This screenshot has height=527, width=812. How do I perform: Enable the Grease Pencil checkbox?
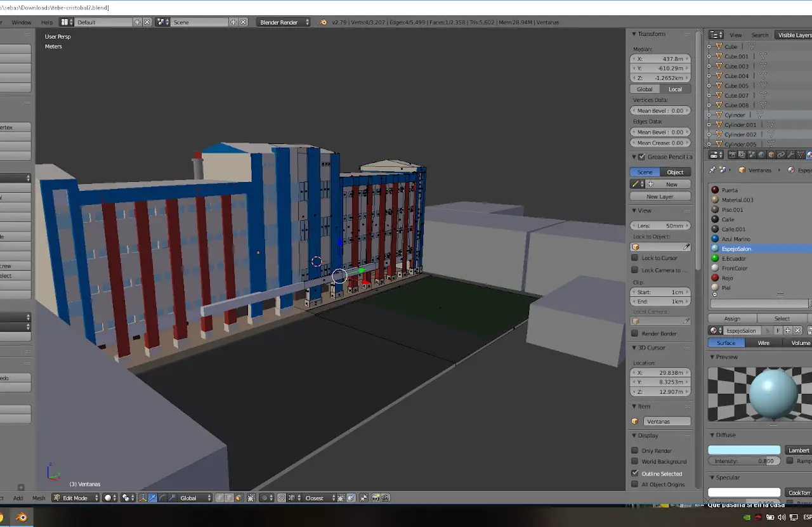641,157
